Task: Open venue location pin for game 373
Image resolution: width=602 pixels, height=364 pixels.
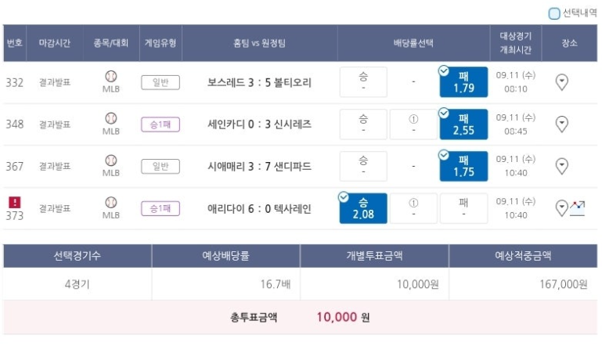Action: tap(561, 208)
